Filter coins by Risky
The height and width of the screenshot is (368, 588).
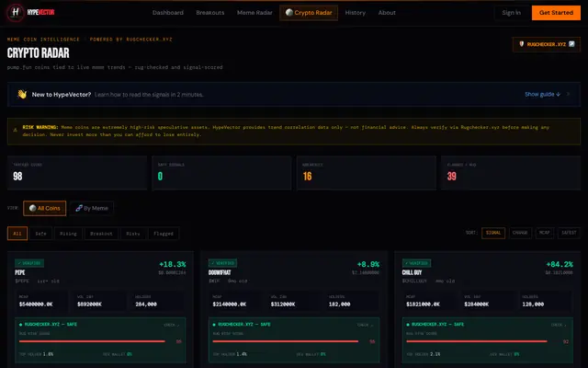132,233
